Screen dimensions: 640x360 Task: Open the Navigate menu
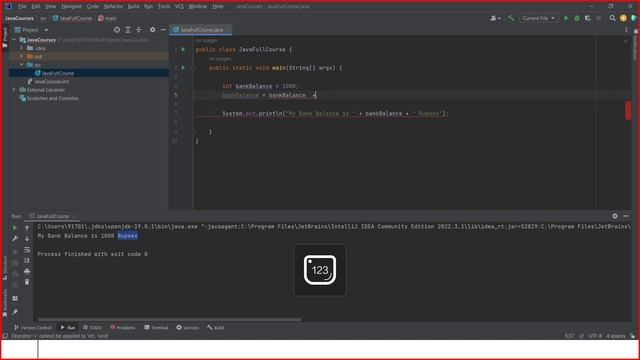[x=71, y=7]
